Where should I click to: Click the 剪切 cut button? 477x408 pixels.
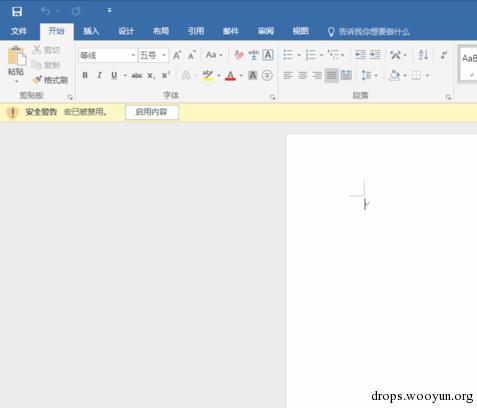[x=46, y=50]
